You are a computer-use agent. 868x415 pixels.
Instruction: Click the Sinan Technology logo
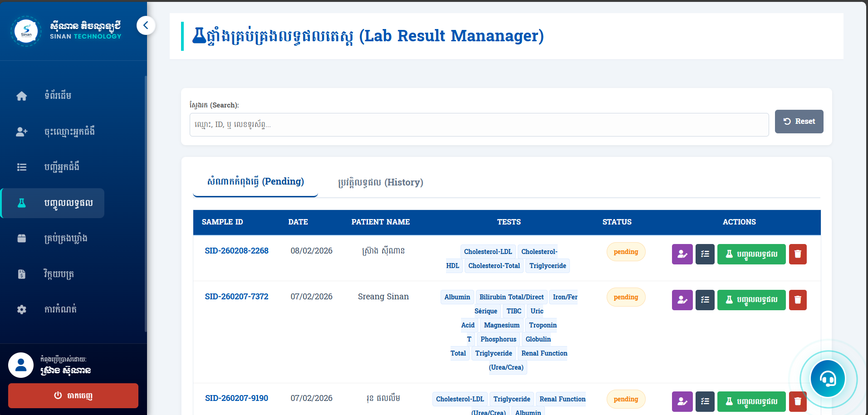click(x=26, y=31)
